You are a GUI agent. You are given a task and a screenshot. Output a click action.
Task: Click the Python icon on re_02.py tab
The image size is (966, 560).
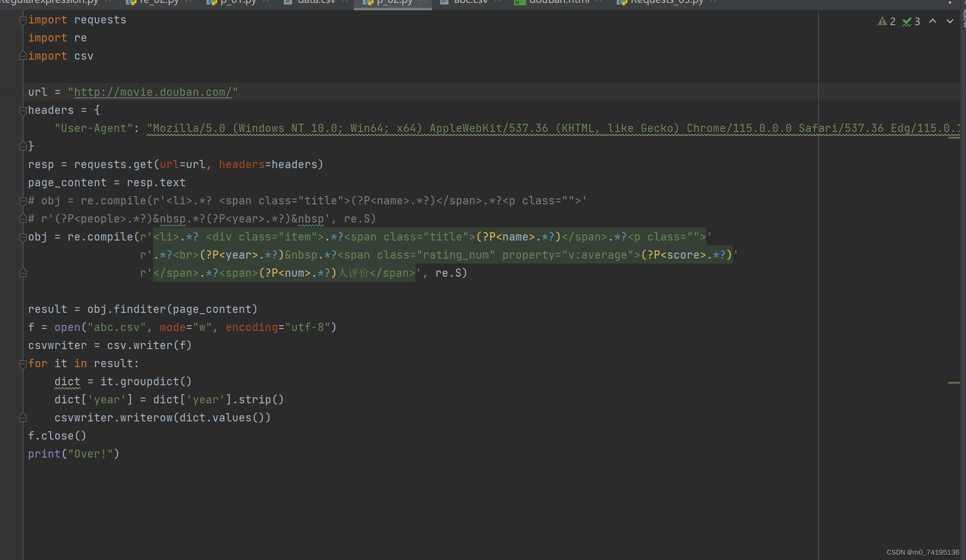pyautogui.click(x=131, y=2)
